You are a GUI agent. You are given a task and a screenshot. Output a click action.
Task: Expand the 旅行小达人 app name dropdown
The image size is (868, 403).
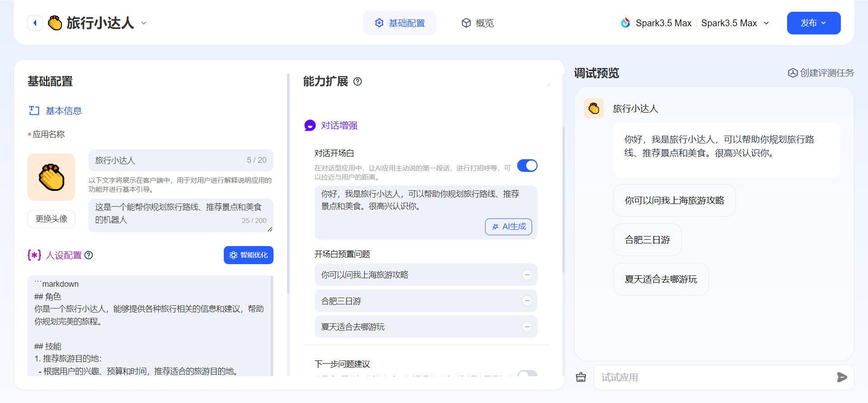click(x=144, y=23)
